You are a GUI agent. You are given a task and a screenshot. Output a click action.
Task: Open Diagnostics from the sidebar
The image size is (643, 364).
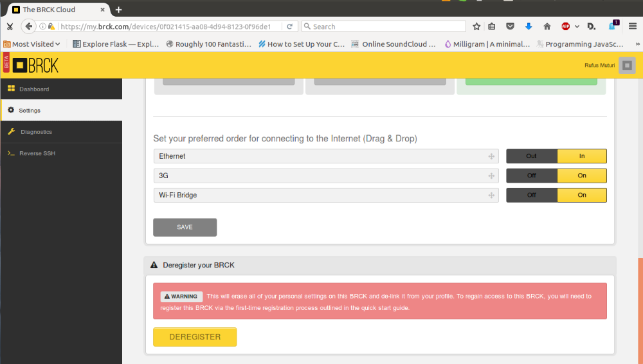[x=62, y=132]
